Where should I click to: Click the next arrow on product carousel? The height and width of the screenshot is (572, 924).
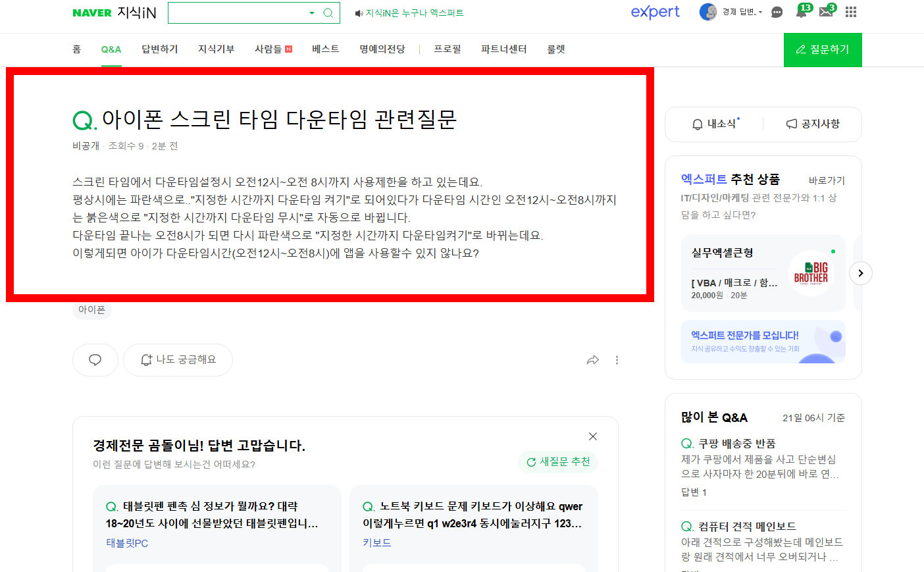click(861, 273)
